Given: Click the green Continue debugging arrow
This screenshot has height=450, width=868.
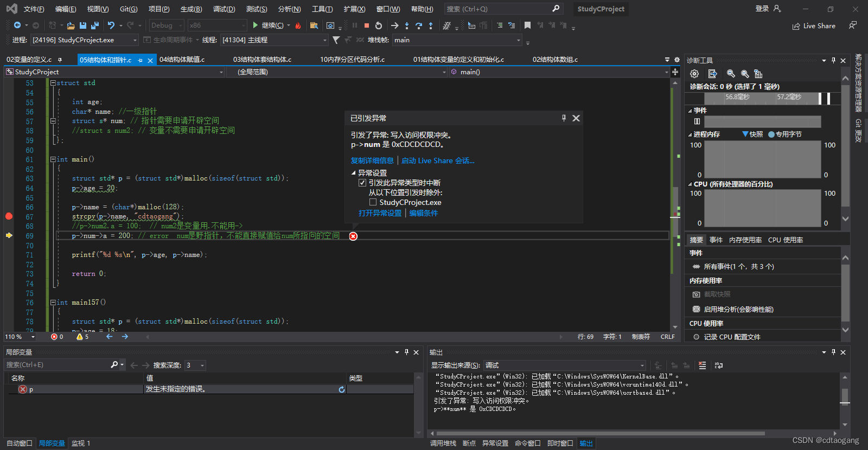Looking at the screenshot, I should [255, 25].
